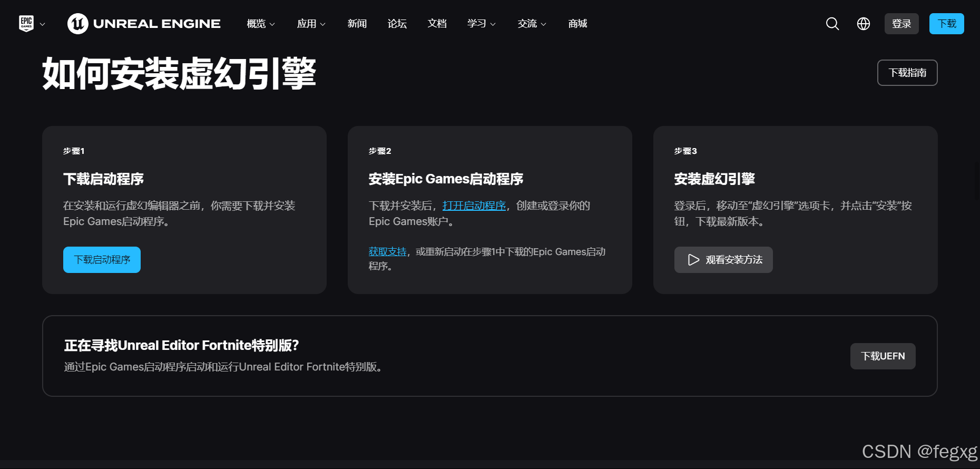Open the 文档 nav item
This screenshot has height=469, width=980.
coord(437,24)
